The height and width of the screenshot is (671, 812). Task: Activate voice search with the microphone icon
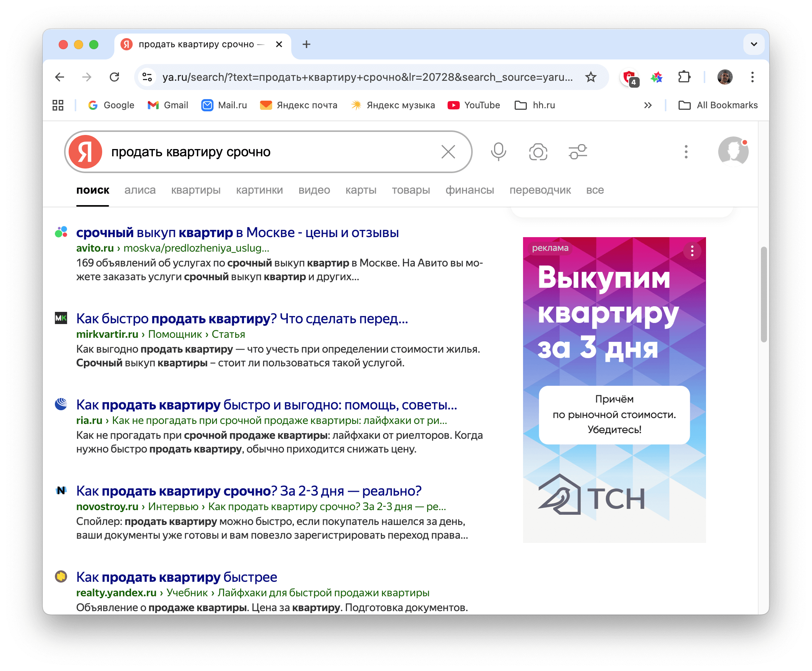498,152
